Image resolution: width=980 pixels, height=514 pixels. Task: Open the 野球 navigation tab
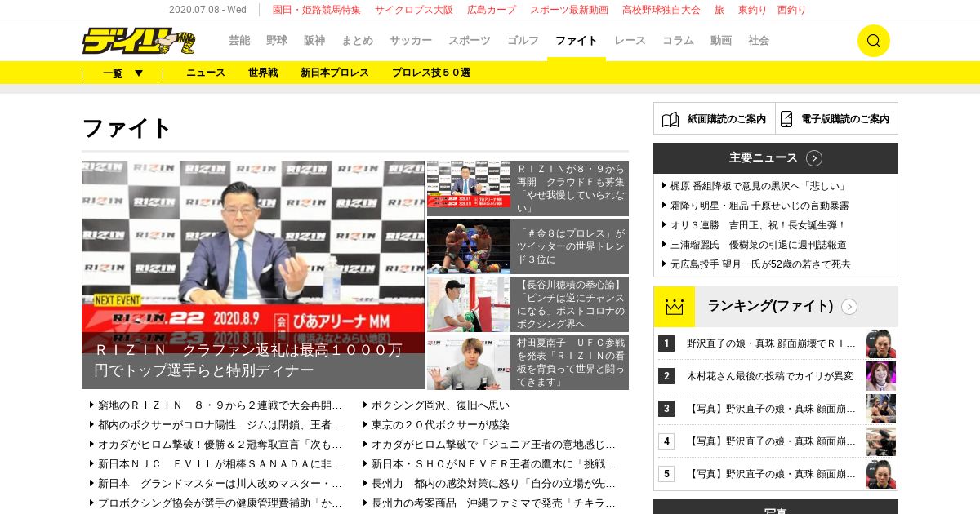[277, 40]
